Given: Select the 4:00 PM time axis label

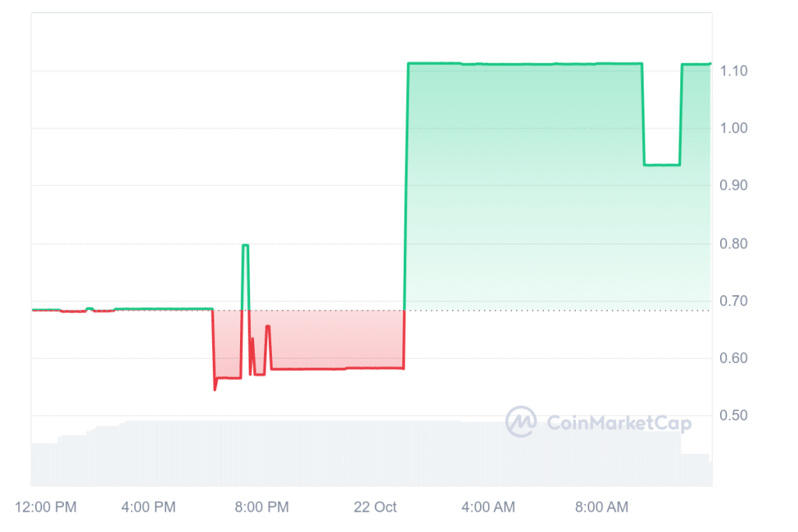Looking at the screenshot, I should coord(150,507).
